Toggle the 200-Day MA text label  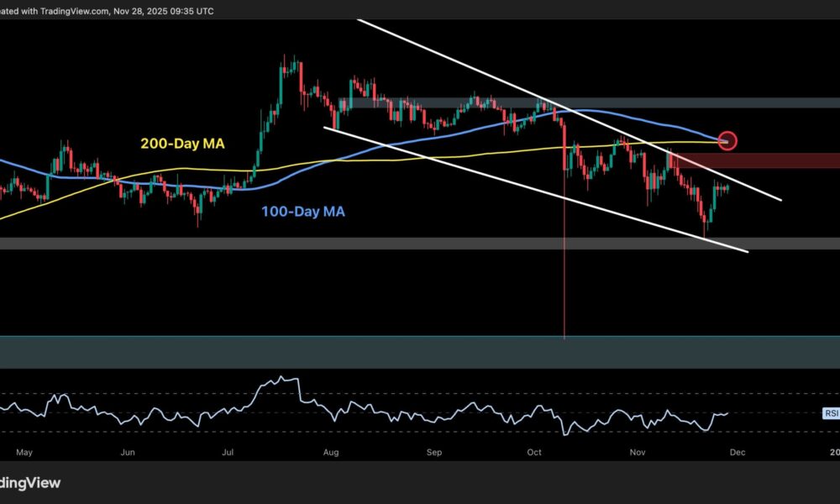point(181,144)
